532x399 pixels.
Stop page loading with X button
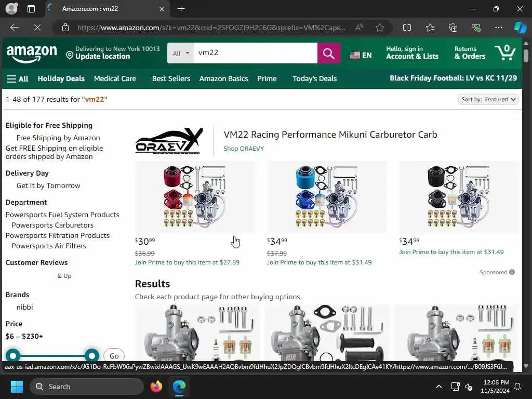[37, 28]
